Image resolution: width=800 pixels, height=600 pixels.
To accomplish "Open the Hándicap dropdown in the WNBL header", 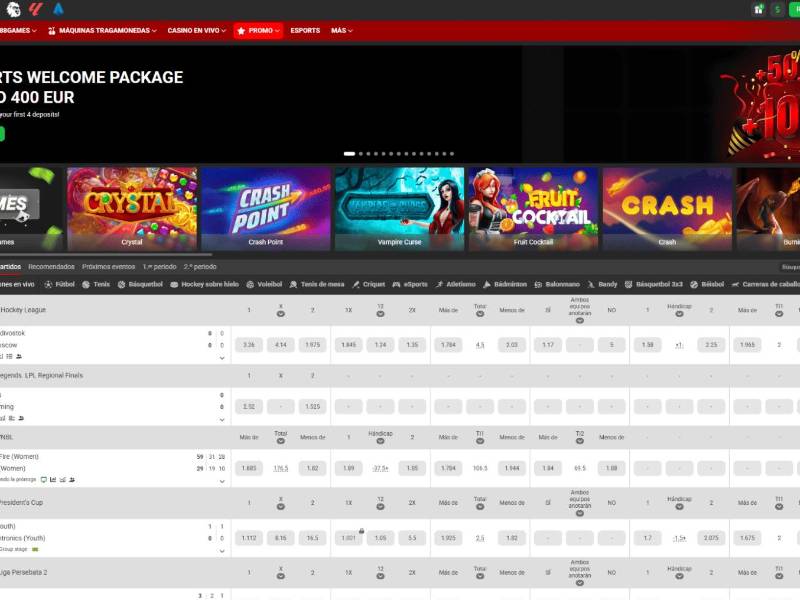I will (380, 441).
